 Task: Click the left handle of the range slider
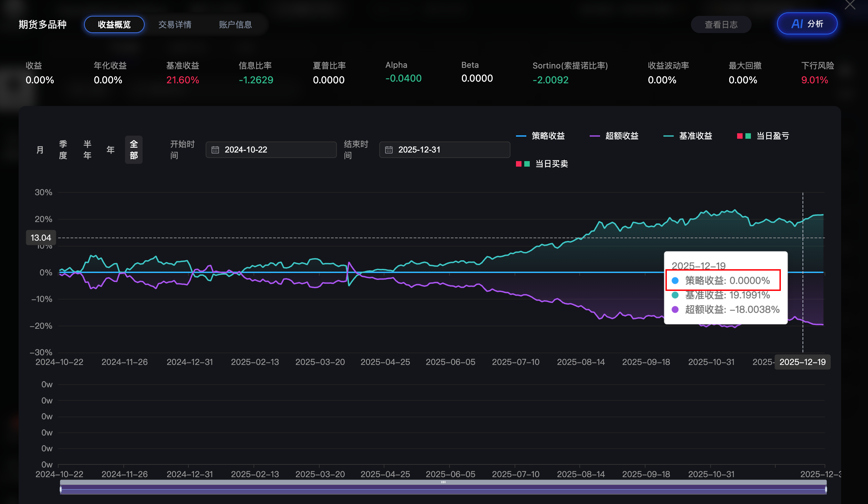coord(61,489)
